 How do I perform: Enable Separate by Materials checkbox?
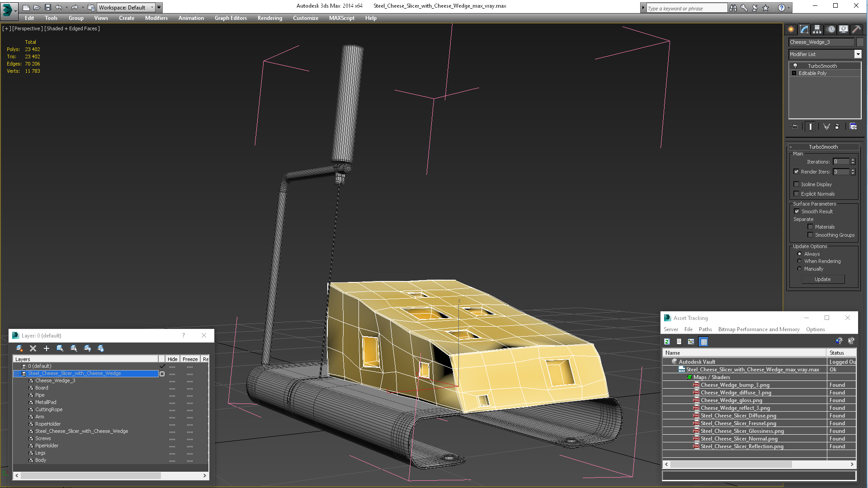click(x=810, y=227)
